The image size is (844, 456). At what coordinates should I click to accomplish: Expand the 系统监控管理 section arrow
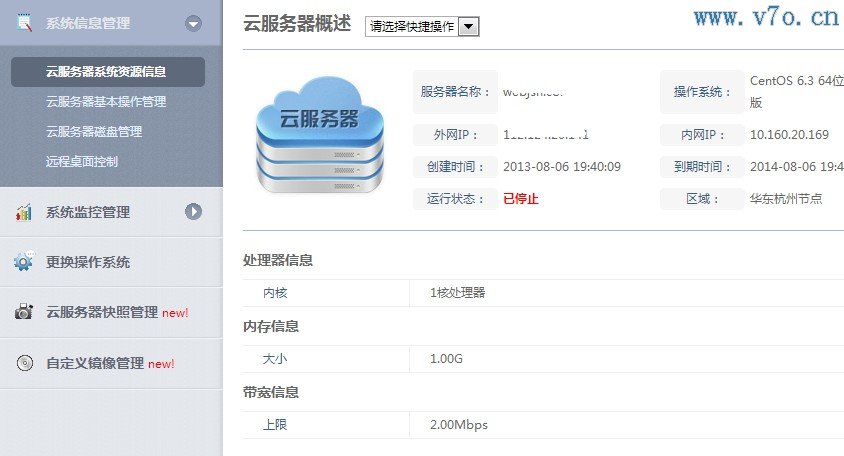coord(194,212)
